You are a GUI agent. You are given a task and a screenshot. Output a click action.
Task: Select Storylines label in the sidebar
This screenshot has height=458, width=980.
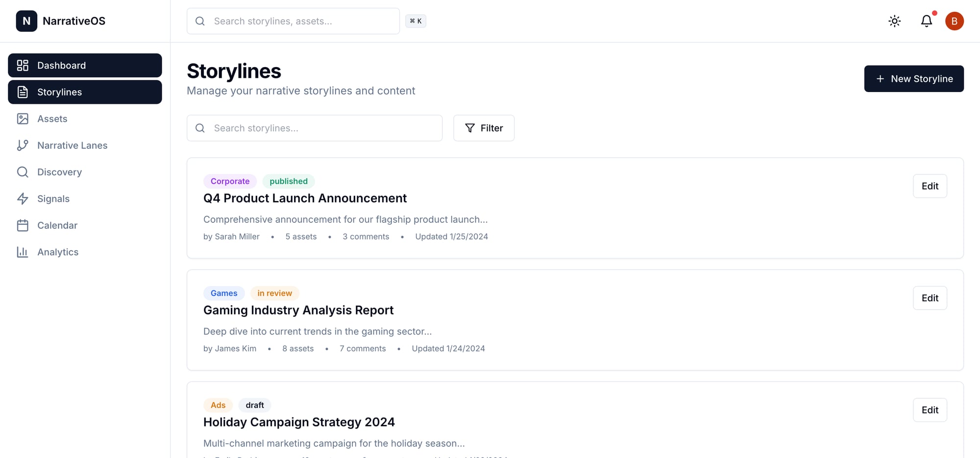(x=60, y=92)
